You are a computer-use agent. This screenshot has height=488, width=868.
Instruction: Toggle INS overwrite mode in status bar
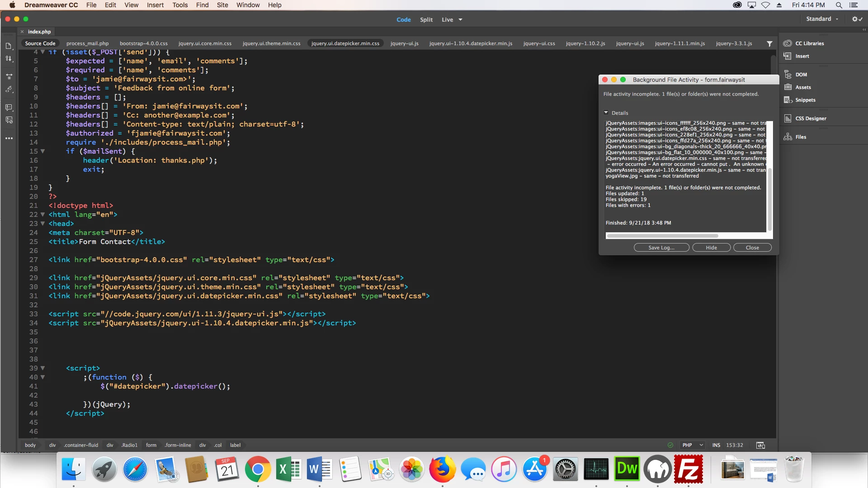[716, 445]
